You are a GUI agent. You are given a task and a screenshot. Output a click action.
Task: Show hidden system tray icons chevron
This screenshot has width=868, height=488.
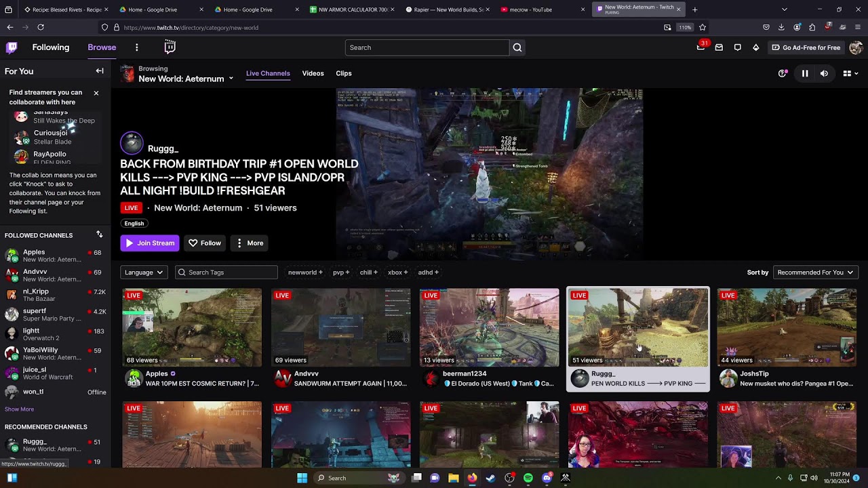[x=778, y=478]
